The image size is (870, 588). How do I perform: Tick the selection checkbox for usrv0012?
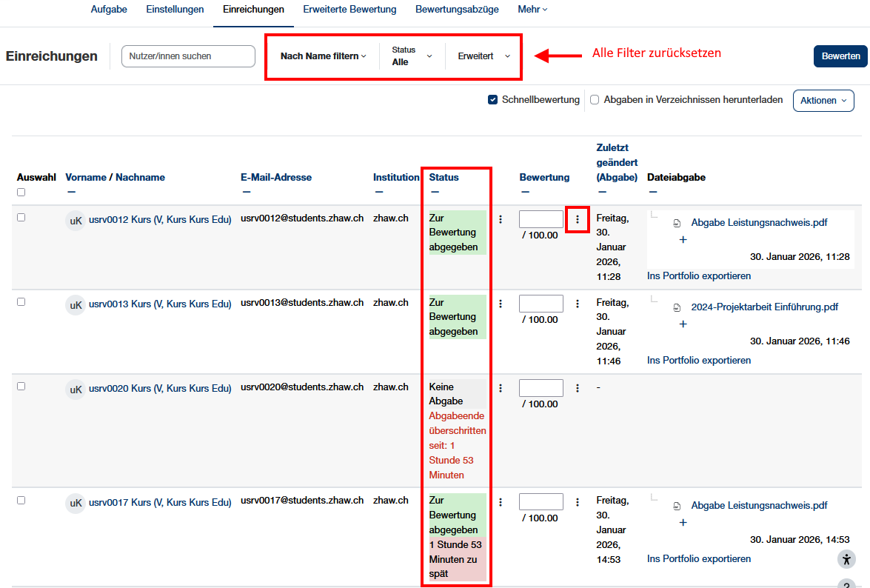coord(21,218)
